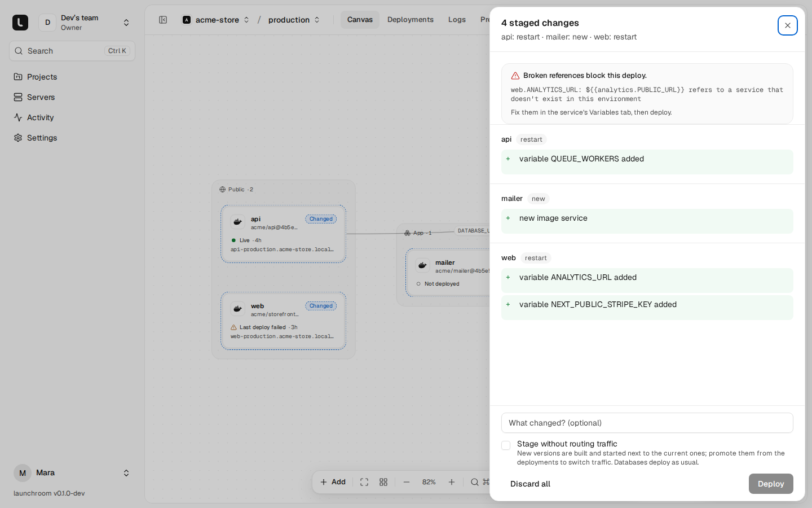The image size is (812, 508).
Task: Expand the Dev's team switcher
Action: (126, 23)
